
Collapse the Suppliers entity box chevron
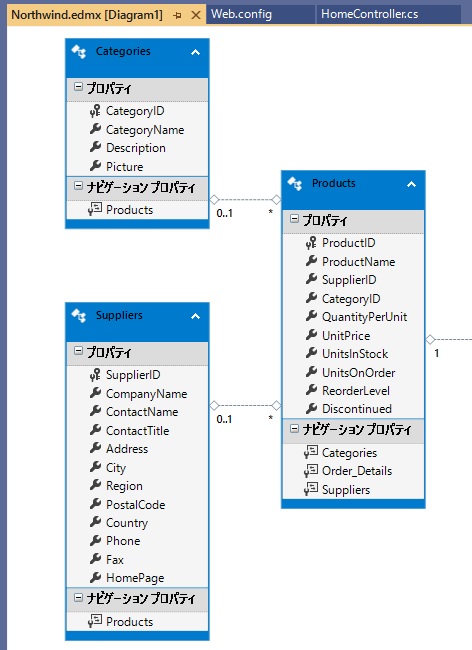click(x=195, y=316)
